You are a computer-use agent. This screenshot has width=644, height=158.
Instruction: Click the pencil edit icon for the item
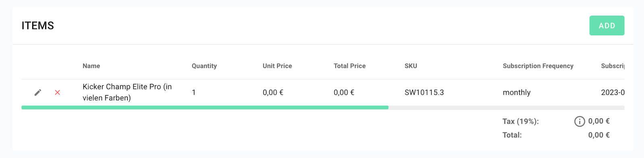(x=38, y=92)
